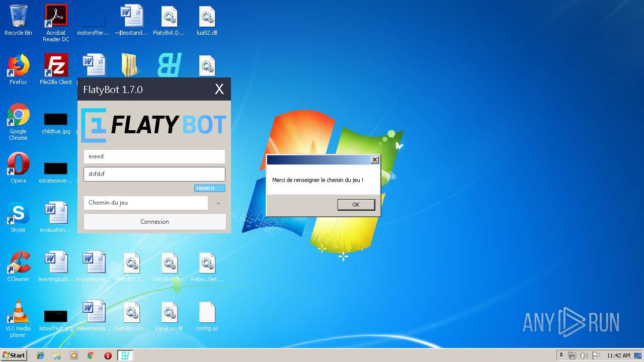Switch to FlatyBot taskbar button
This screenshot has height=362, width=644.
pos(125,355)
